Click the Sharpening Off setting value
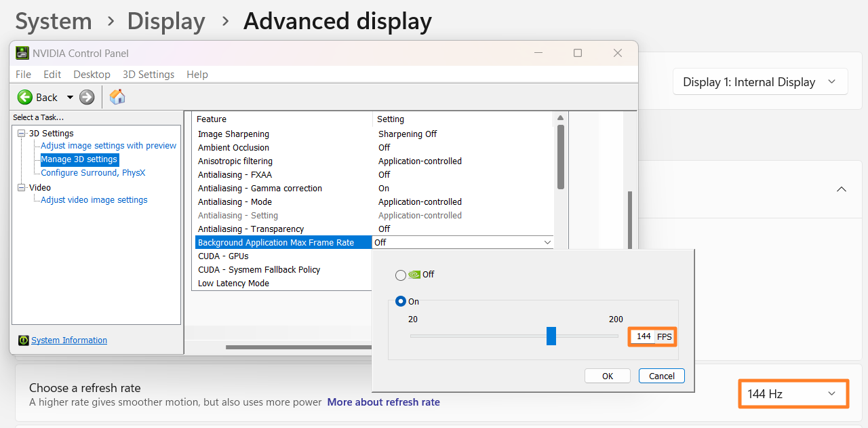Viewport: 868px width, 428px height. (408, 134)
